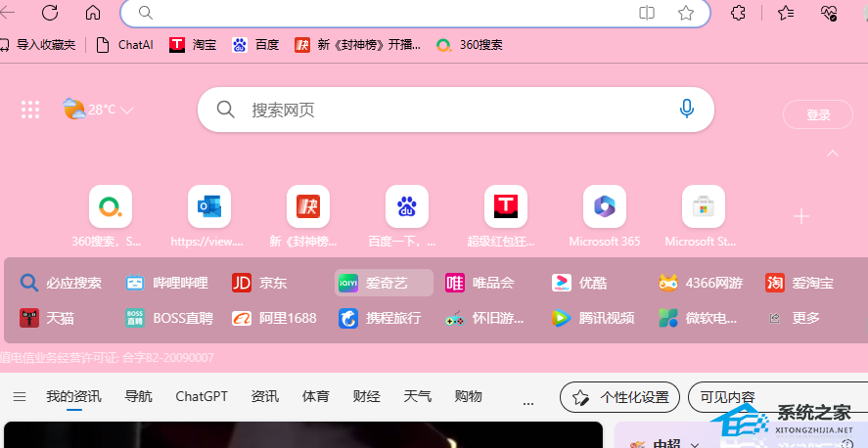This screenshot has height=448, width=868.
Task: Switch to the ChatGPT tab
Action: pyautogui.click(x=202, y=396)
